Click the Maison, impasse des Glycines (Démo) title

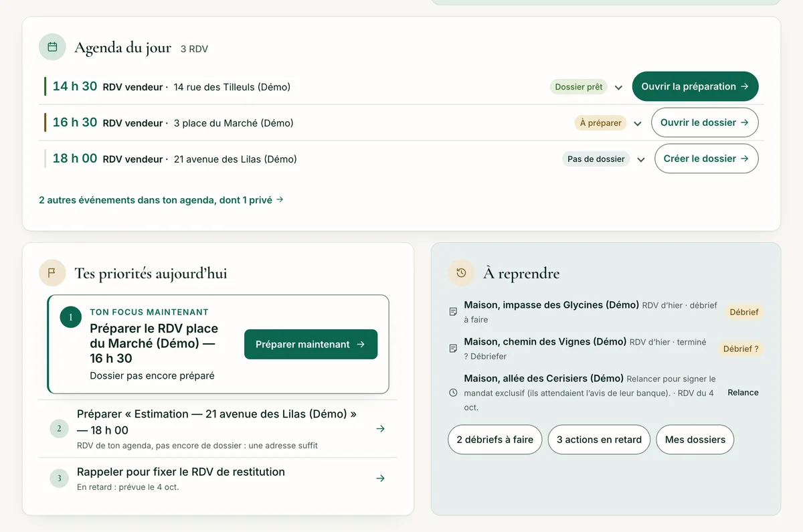click(551, 305)
